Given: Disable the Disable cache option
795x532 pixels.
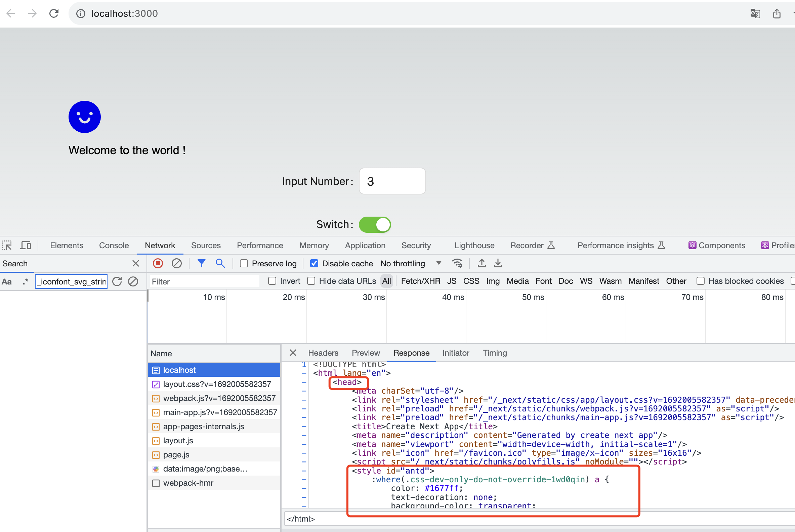Looking at the screenshot, I should click(x=314, y=263).
